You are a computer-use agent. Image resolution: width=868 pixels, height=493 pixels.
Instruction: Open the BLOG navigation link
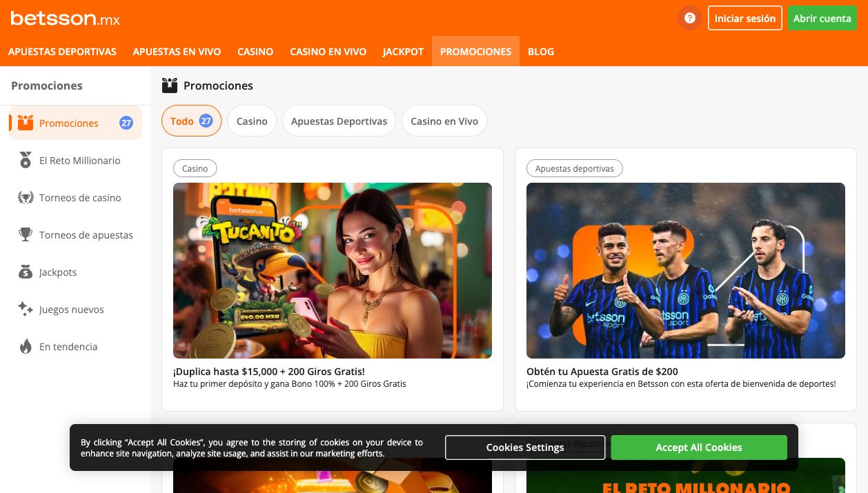(541, 52)
